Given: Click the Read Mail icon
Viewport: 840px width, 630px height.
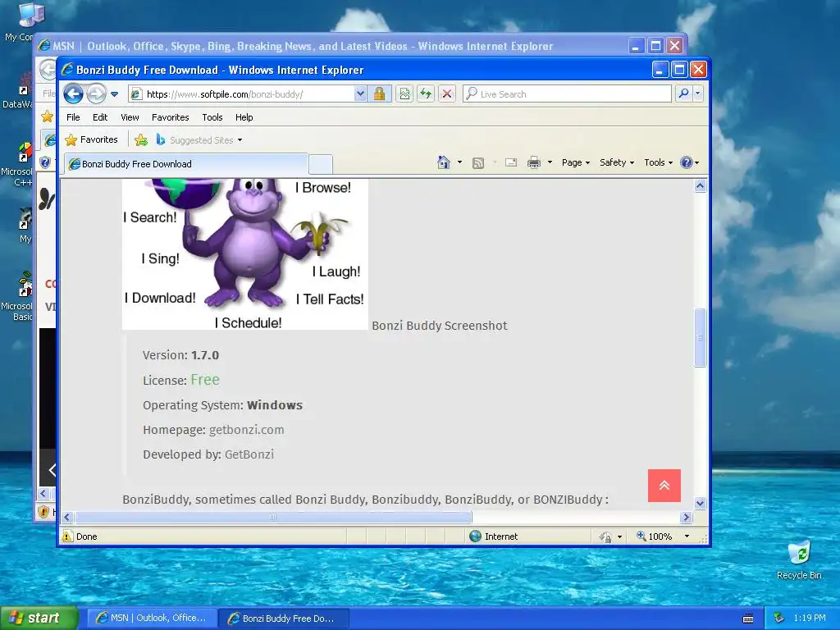Looking at the screenshot, I should [511, 162].
